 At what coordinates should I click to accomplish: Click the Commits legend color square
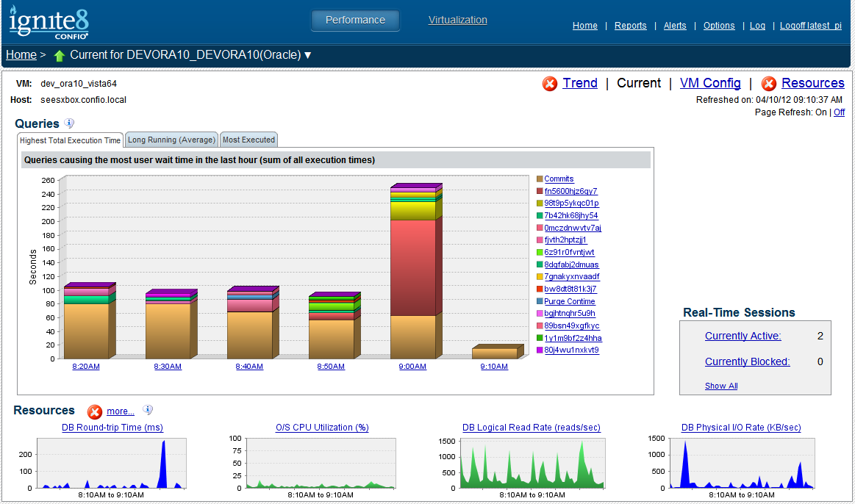click(x=540, y=179)
